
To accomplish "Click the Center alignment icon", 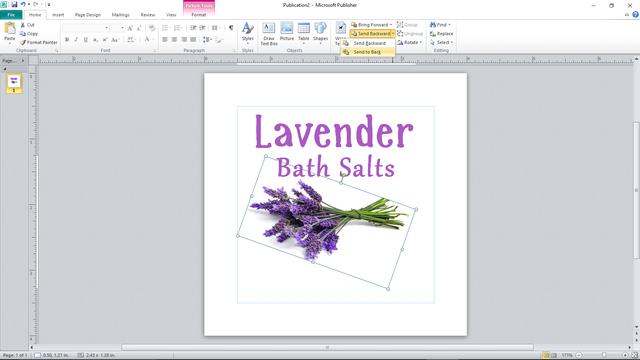I will pyautogui.click(x=174, y=39).
